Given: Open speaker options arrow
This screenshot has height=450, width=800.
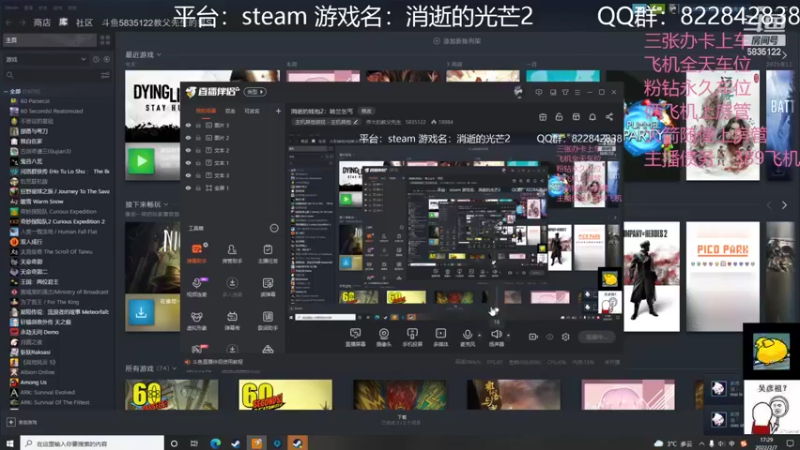Looking at the screenshot, I should pyautogui.click(x=508, y=335).
